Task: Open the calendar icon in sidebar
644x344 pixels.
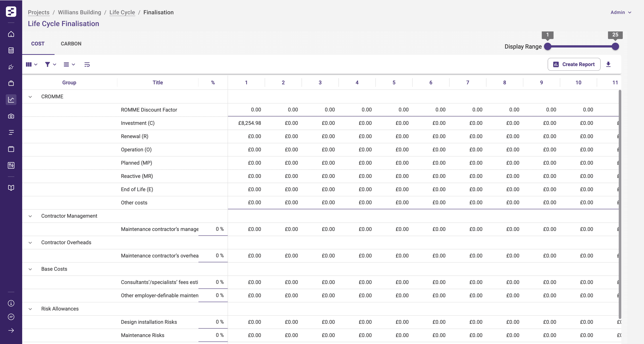Action: (11, 149)
